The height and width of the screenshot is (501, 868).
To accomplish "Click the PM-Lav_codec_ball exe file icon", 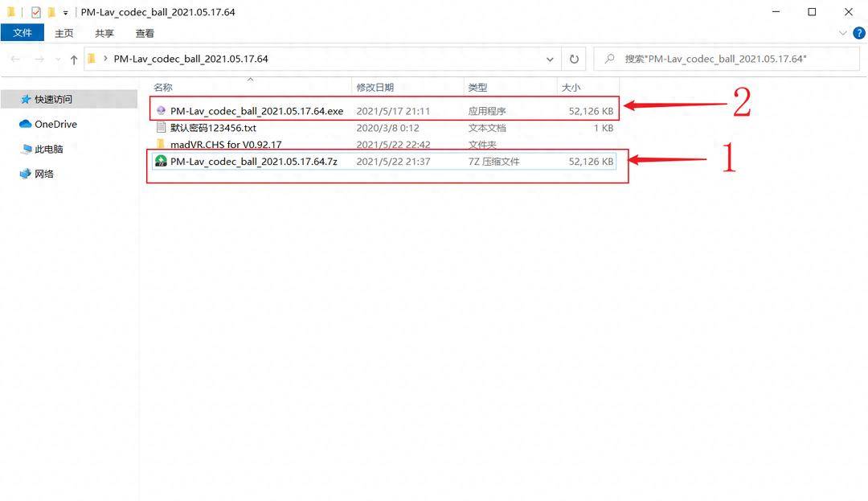I will point(161,111).
